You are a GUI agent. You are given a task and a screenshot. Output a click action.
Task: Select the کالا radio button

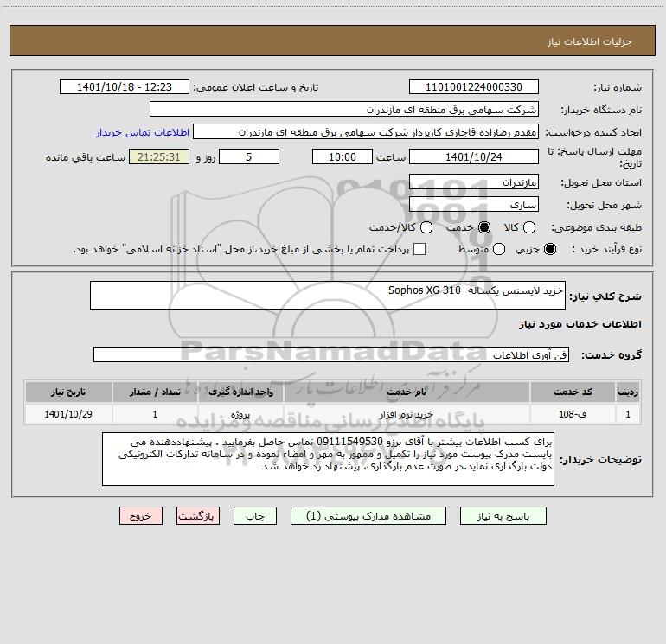(x=528, y=227)
